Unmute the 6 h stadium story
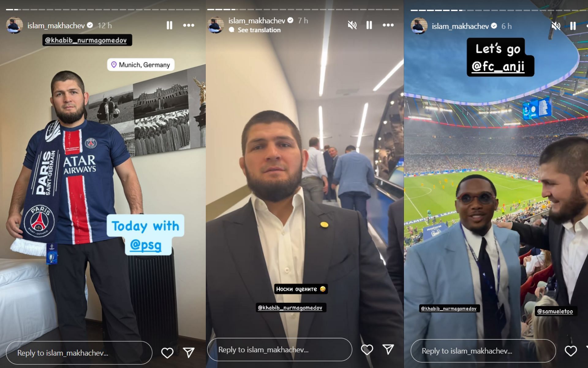Image resolution: width=588 pixels, height=368 pixels. pos(556,26)
